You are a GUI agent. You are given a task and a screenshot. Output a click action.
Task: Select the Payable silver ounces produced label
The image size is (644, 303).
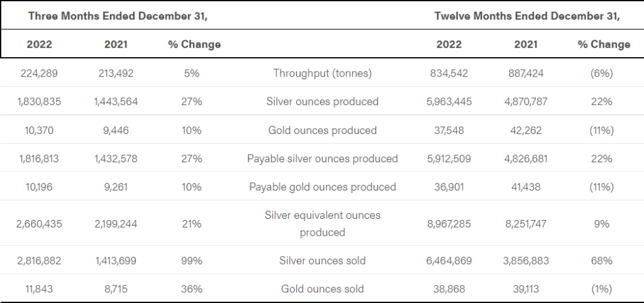point(323,158)
